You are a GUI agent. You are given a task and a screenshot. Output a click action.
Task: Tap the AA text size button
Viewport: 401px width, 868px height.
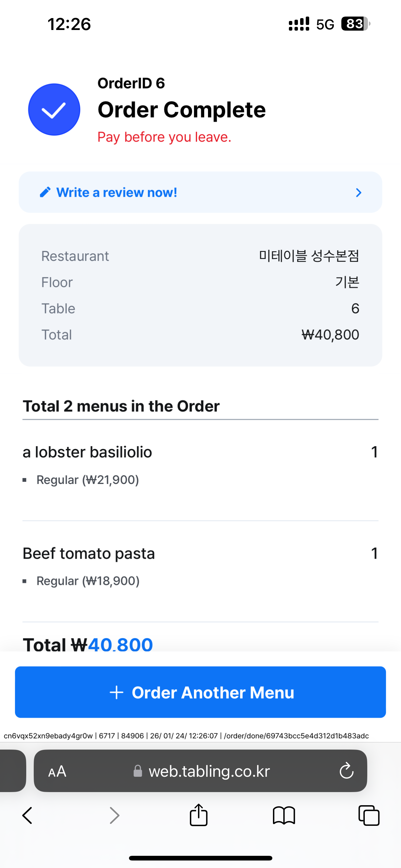tap(57, 771)
